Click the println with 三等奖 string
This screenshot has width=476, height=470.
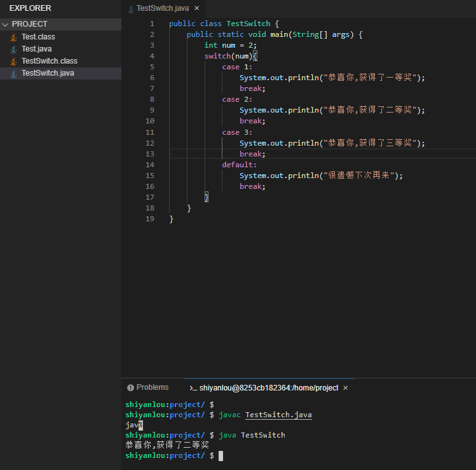[x=332, y=143]
